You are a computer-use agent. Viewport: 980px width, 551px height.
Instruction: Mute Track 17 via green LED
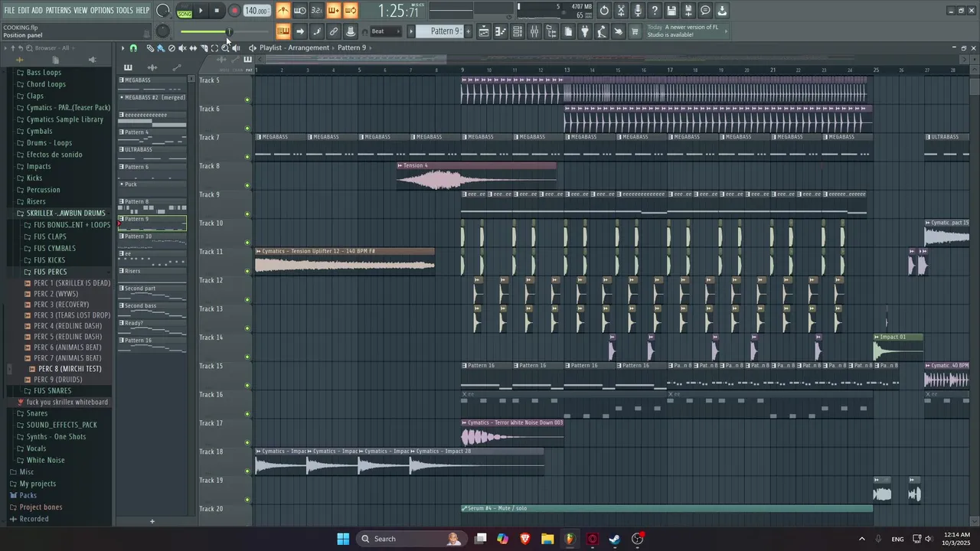[x=247, y=442]
